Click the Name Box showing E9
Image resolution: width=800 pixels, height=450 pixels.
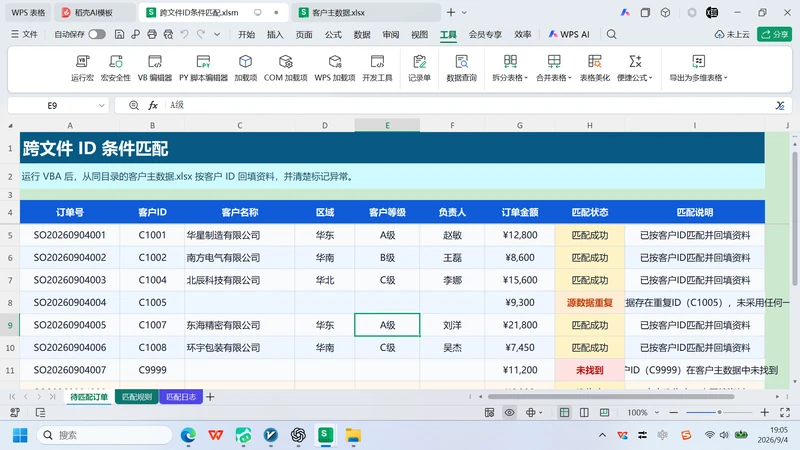[52, 106]
